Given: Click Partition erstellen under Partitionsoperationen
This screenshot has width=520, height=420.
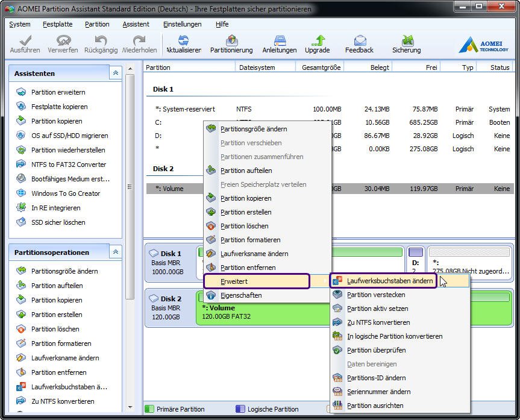Looking at the screenshot, I should point(57,315).
